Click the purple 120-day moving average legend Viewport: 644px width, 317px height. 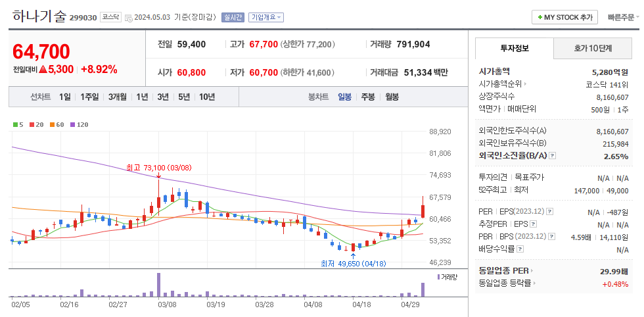(80, 124)
